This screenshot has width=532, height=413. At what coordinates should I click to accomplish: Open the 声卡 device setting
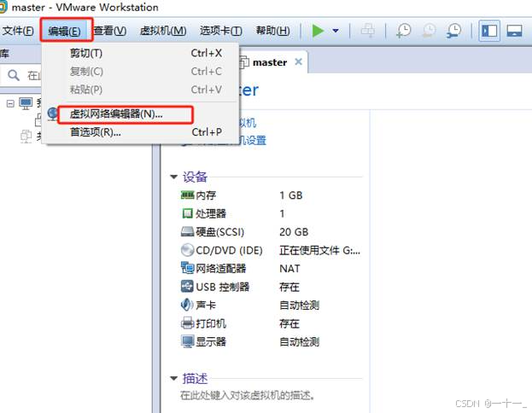[x=206, y=305]
